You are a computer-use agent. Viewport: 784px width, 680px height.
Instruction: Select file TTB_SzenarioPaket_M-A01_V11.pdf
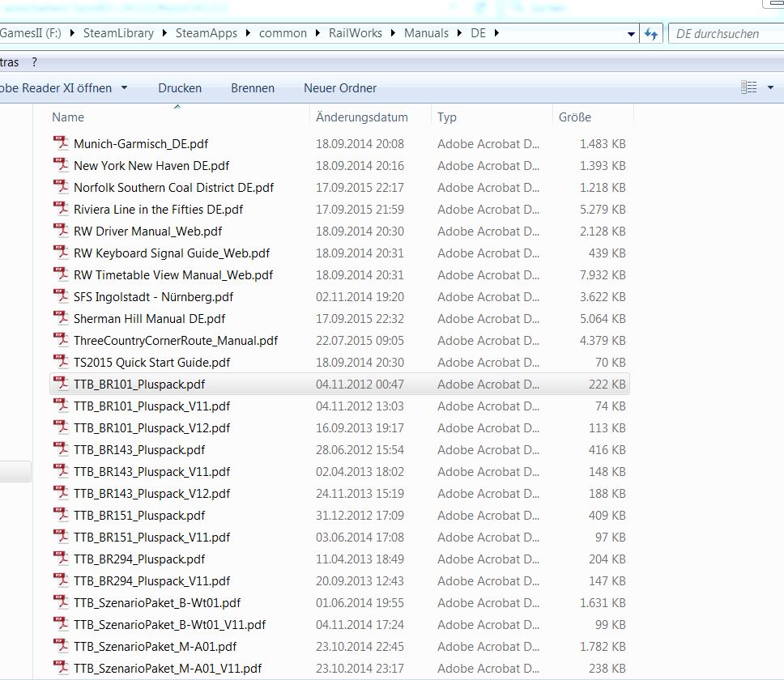[x=168, y=668]
